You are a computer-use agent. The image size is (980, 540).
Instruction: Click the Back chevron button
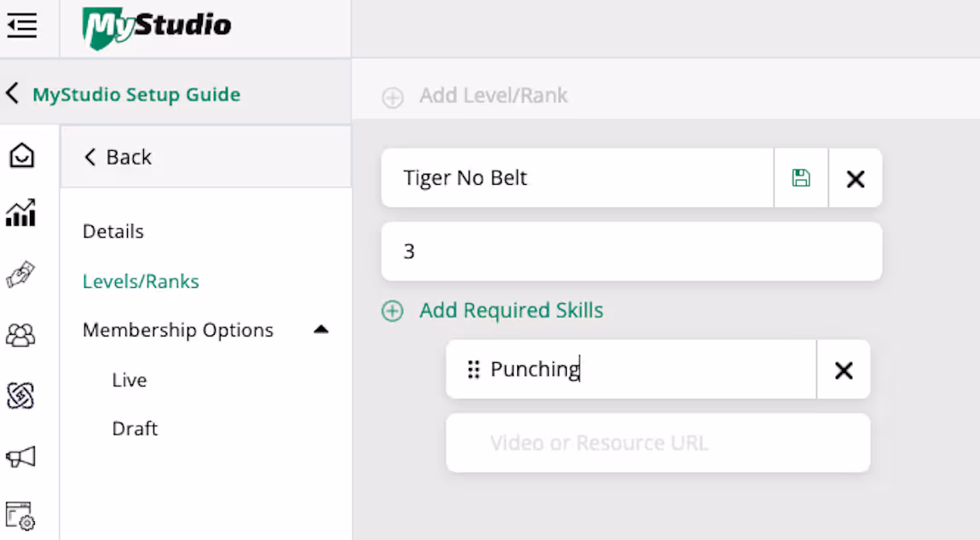point(91,157)
